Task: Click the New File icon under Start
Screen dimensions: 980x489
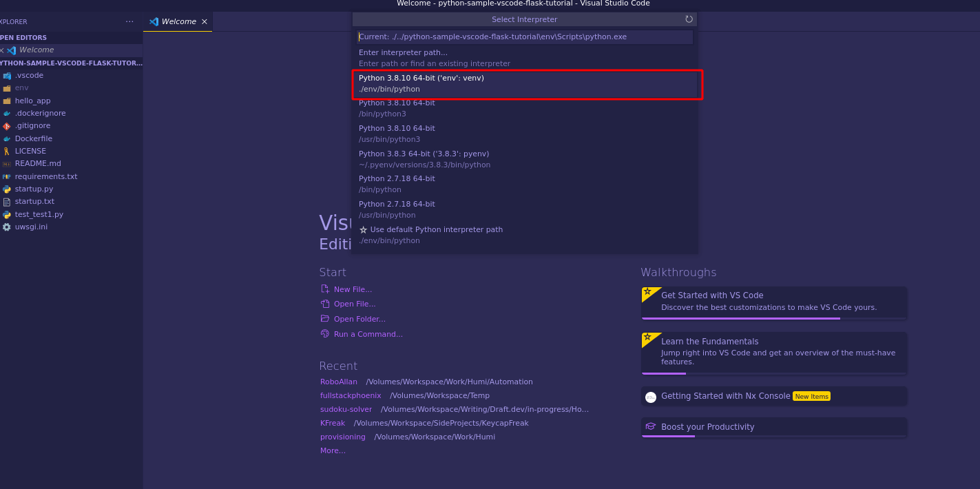Action: point(325,289)
